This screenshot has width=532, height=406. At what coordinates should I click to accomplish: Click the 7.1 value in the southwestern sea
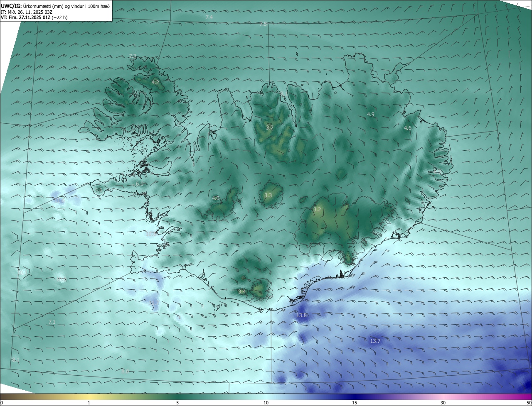[x=52, y=322]
